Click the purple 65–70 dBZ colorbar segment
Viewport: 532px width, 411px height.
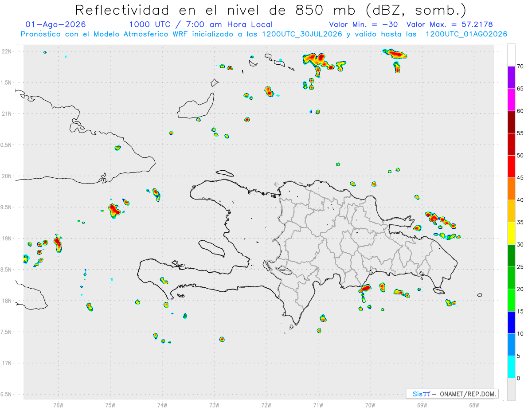coord(511,78)
